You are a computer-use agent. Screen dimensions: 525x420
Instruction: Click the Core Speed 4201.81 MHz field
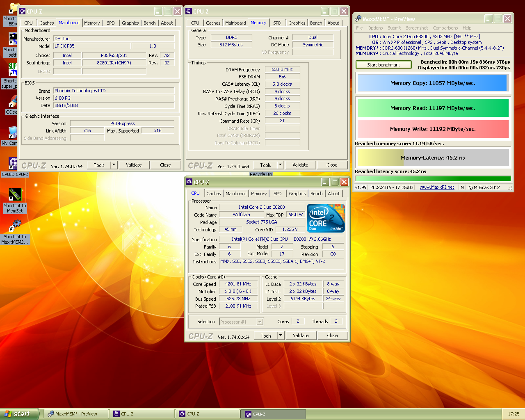click(x=238, y=284)
